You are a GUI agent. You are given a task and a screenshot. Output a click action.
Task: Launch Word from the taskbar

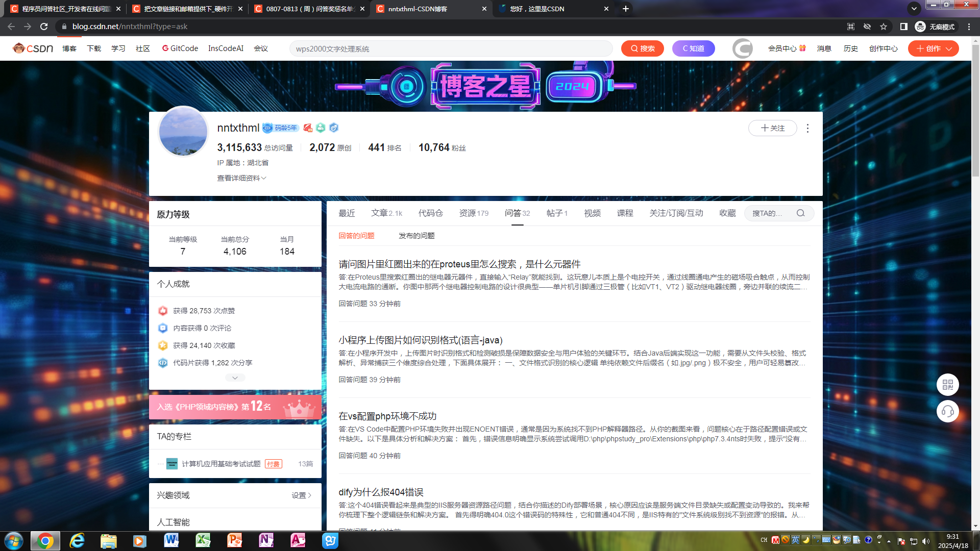171,541
